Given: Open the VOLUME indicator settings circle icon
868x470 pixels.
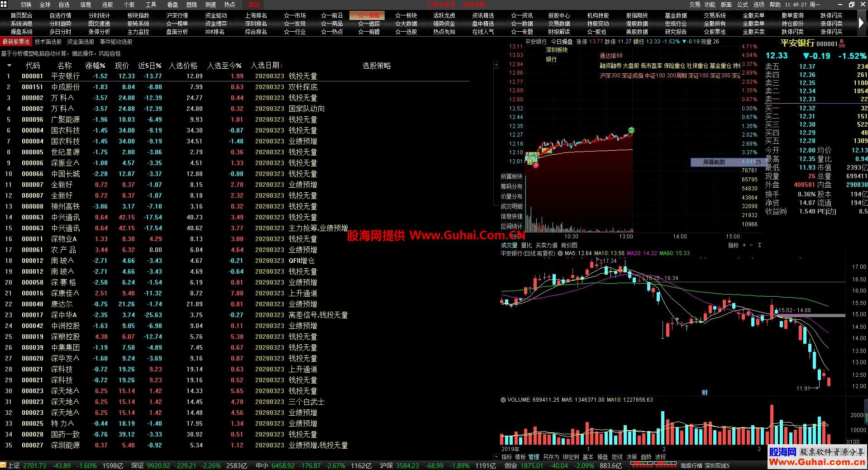Looking at the screenshot, I should (x=503, y=400).
